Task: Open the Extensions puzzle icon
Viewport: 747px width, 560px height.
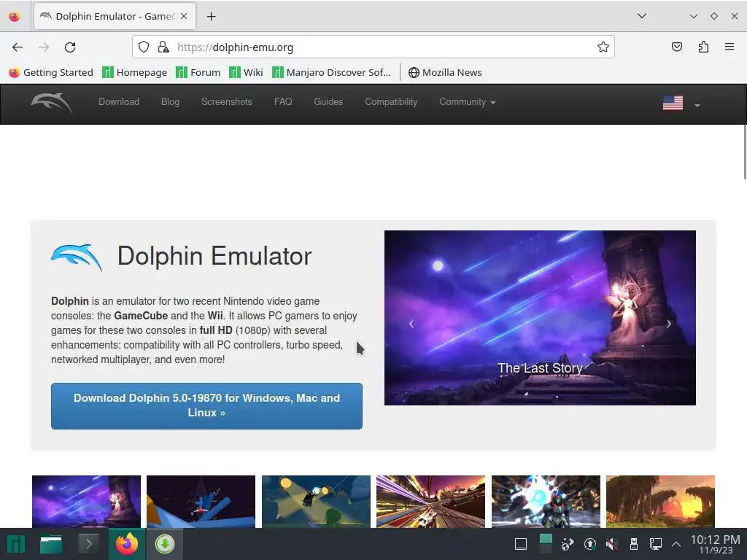Action: pyautogui.click(x=703, y=47)
